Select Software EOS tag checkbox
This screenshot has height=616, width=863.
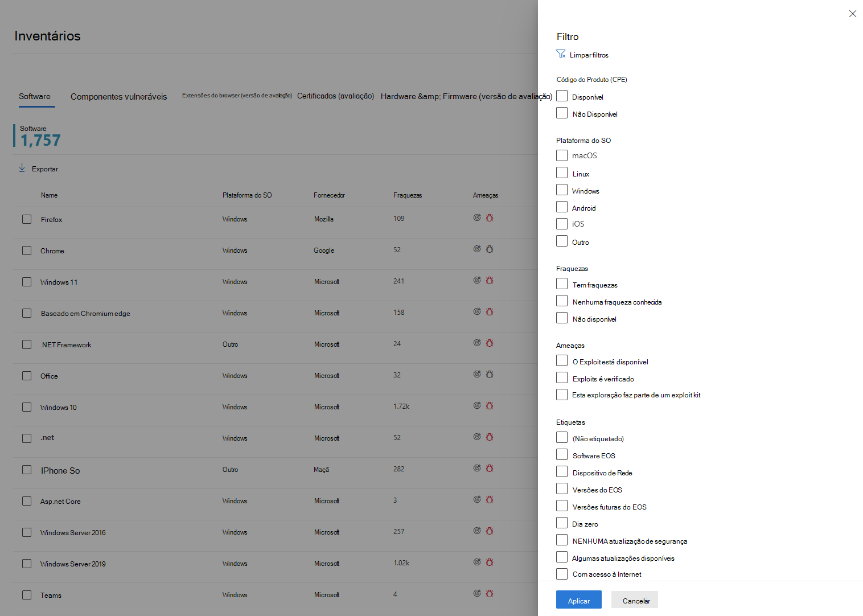coord(562,454)
